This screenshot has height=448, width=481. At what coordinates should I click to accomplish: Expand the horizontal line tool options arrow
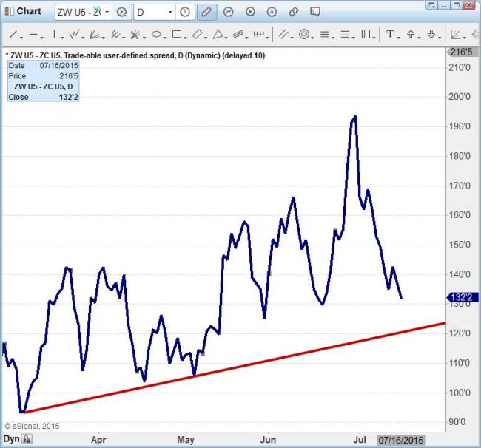[x=41, y=38]
